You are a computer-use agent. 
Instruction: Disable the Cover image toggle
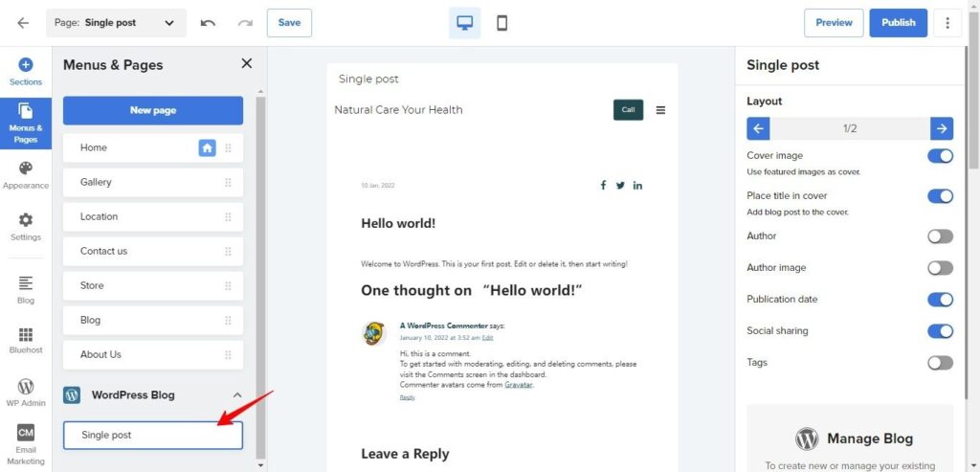click(x=940, y=156)
